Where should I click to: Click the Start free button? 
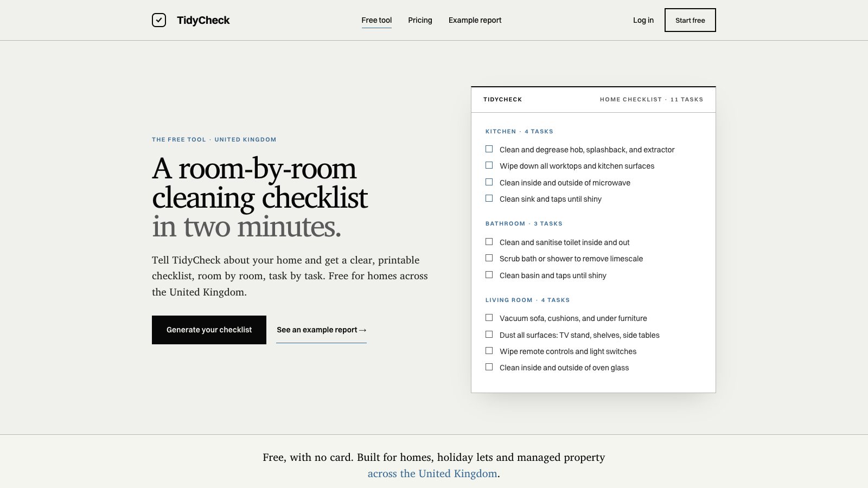[690, 20]
